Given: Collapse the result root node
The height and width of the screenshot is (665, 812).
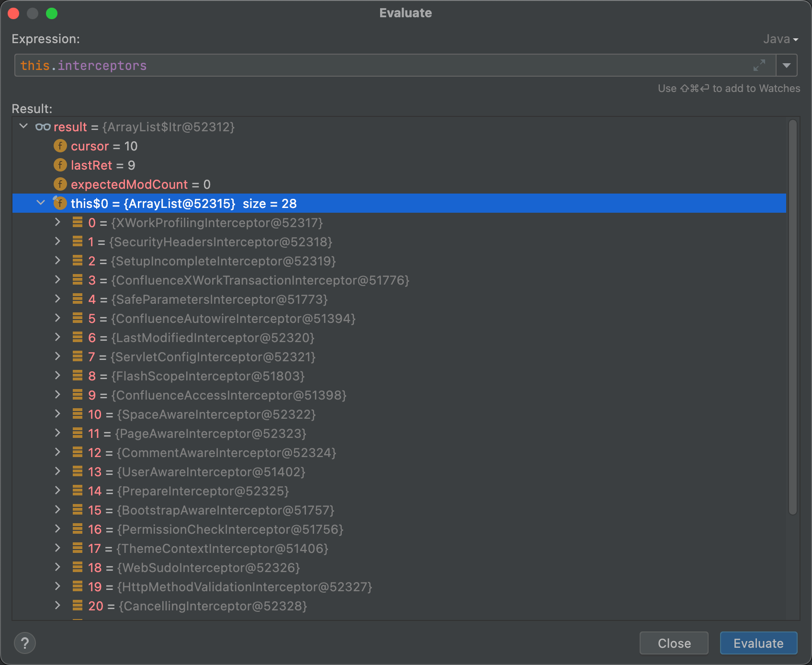Looking at the screenshot, I should [x=23, y=126].
